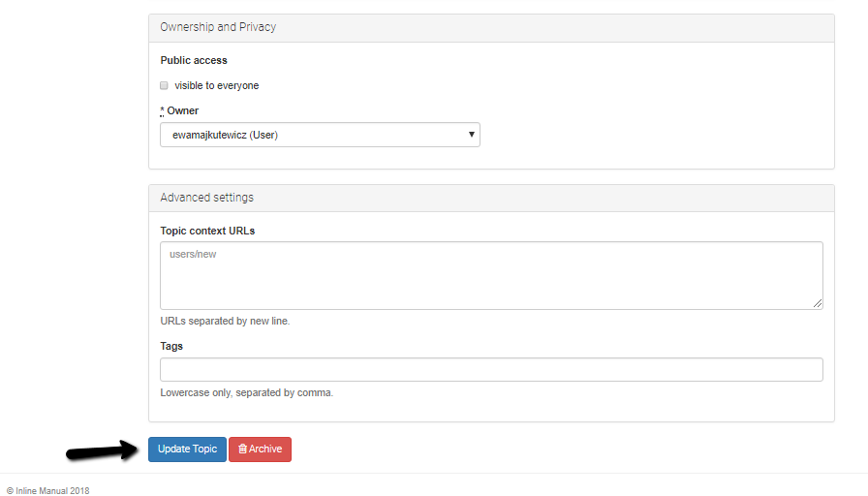
Task: Click the required Owner field label
Action: pyautogui.click(x=179, y=110)
